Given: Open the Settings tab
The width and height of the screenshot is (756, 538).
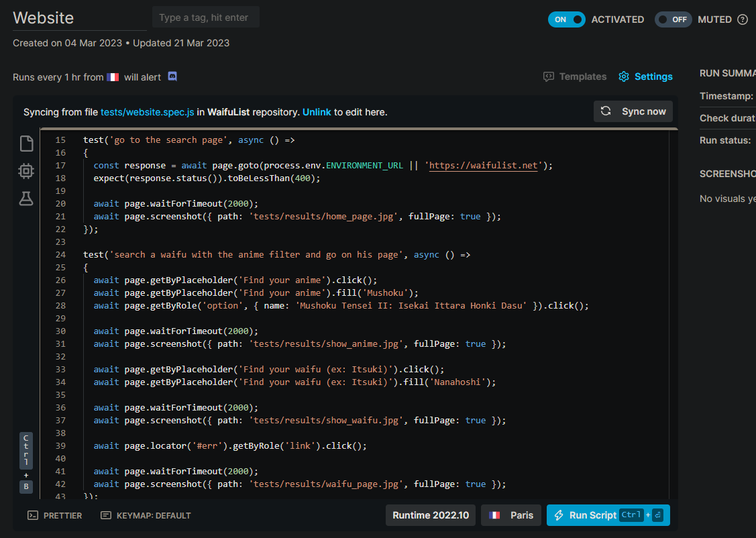Looking at the screenshot, I should 653,76.
